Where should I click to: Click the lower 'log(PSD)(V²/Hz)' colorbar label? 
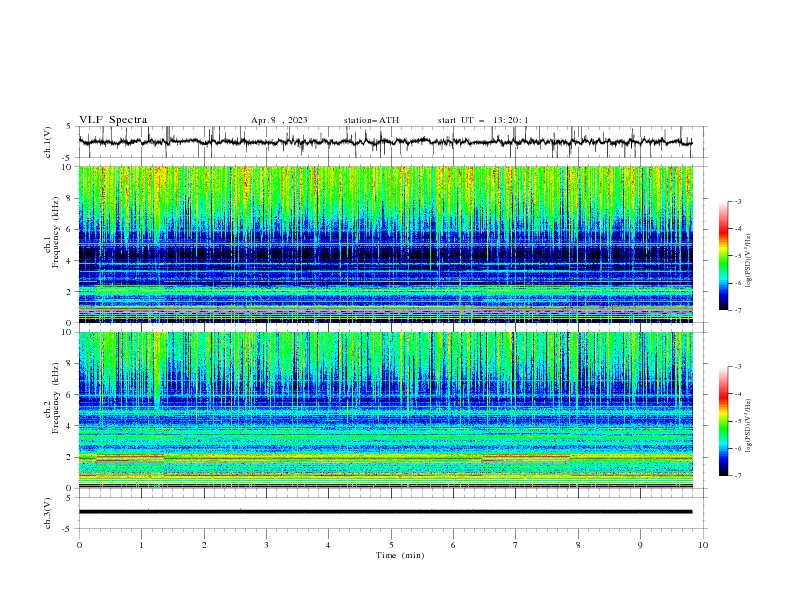749,426
